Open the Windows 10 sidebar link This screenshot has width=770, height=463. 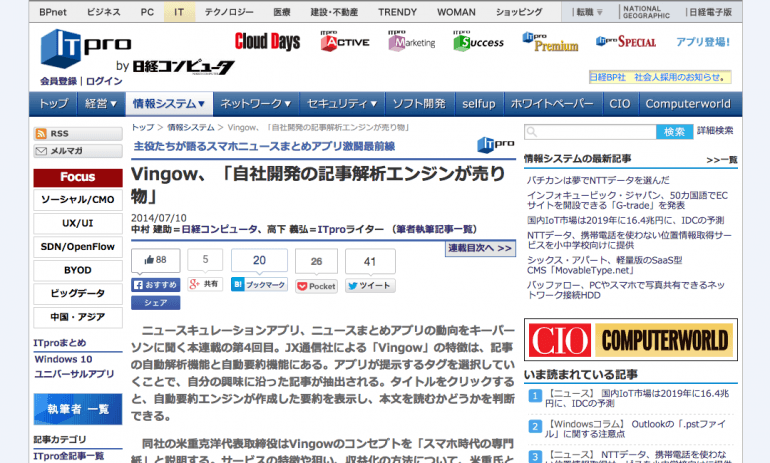[63, 359]
